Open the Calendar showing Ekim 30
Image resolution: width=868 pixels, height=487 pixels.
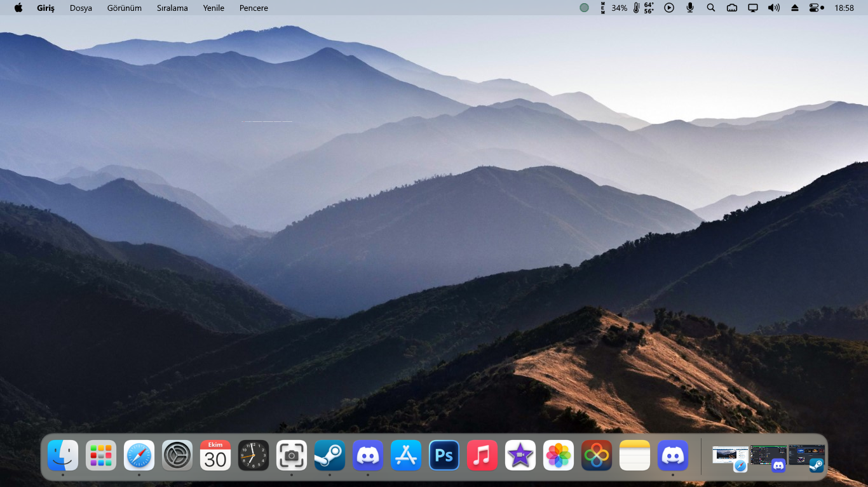point(215,455)
